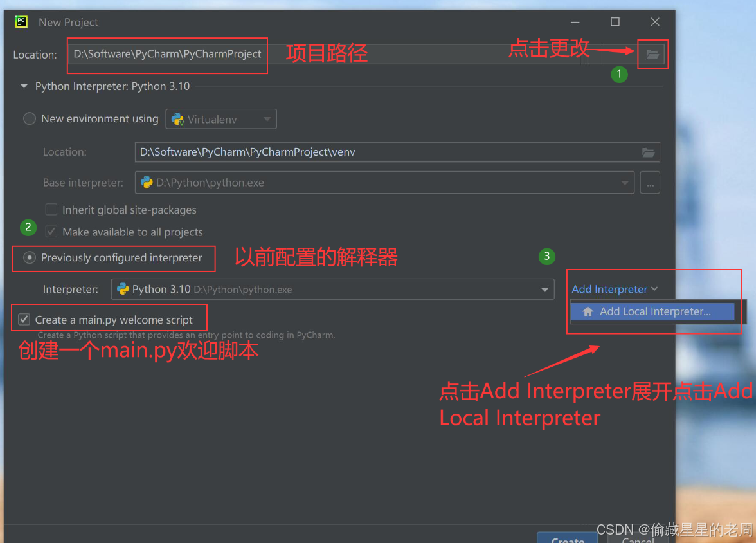756x543 pixels.
Task: Open folder browser for project Location
Action: click(x=652, y=55)
